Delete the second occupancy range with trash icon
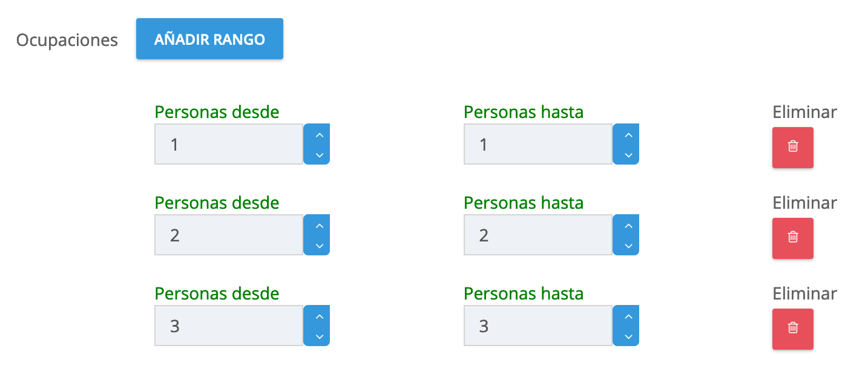This screenshot has width=868, height=380. pyautogui.click(x=792, y=238)
